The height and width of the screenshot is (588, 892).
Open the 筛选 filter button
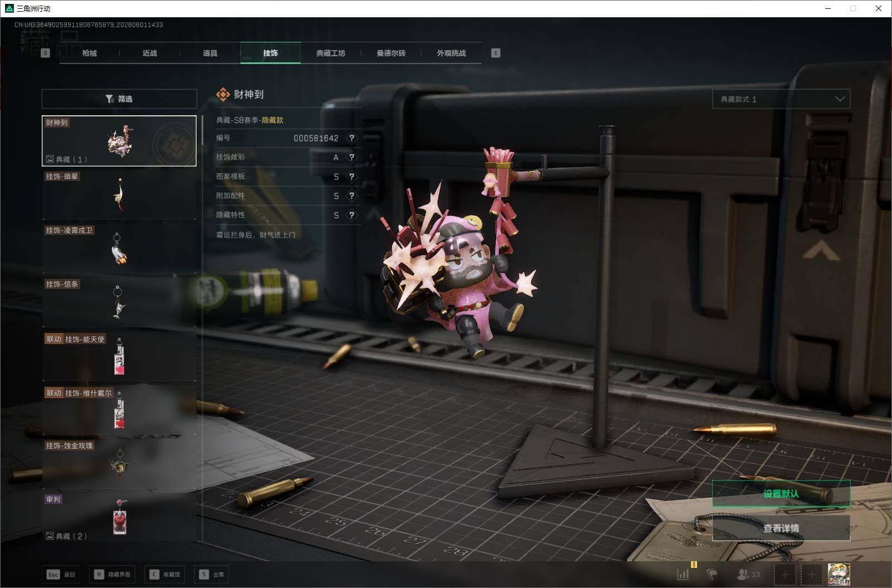pos(119,99)
